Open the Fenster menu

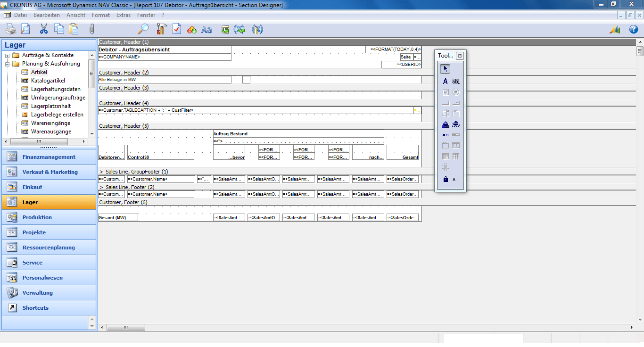[146, 15]
